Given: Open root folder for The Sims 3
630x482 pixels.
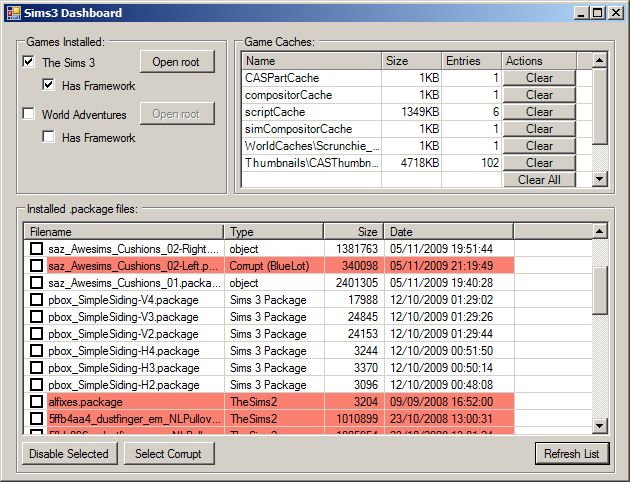Looking at the screenshot, I should [x=177, y=62].
